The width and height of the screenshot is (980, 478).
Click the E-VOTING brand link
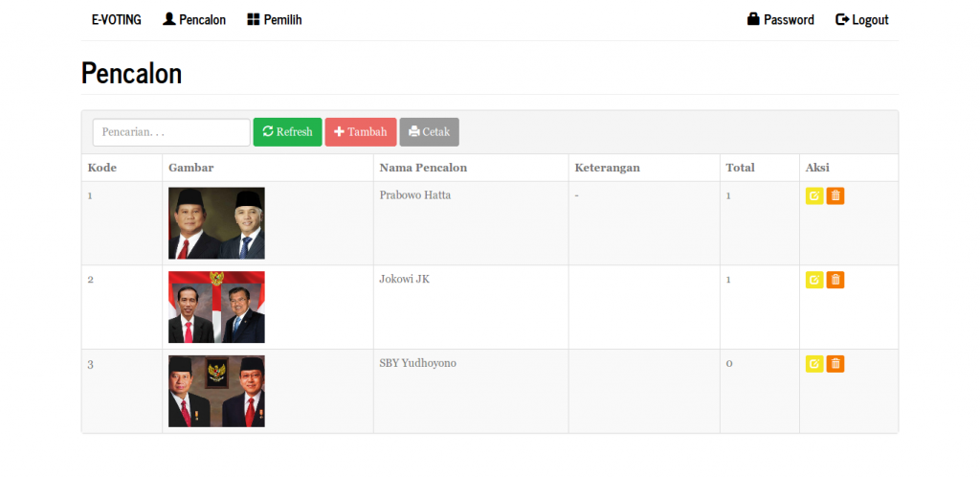(x=117, y=19)
